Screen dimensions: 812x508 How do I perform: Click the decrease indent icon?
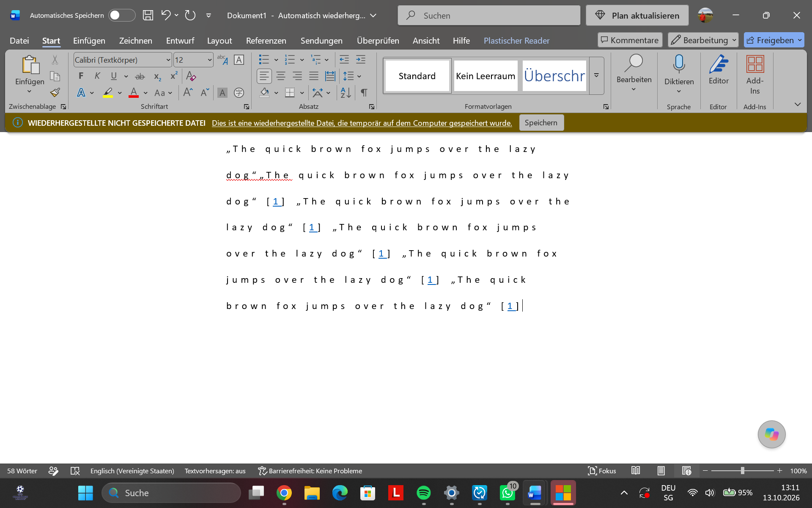click(344, 60)
